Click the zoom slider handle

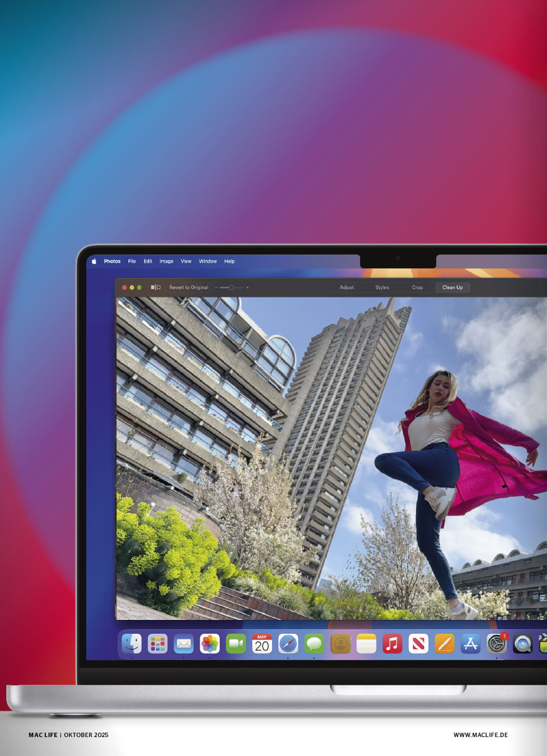click(231, 287)
